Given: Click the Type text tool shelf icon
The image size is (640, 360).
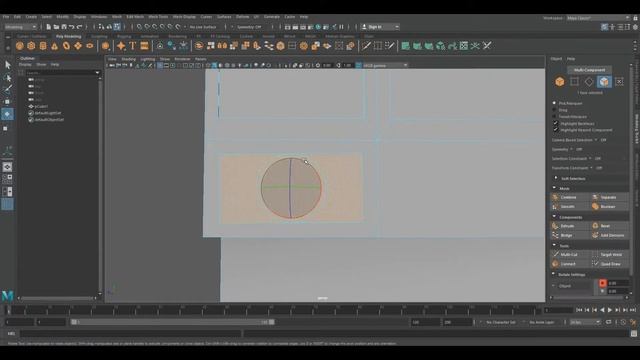Looking at the screenshot, I should [x=133, y=46].
